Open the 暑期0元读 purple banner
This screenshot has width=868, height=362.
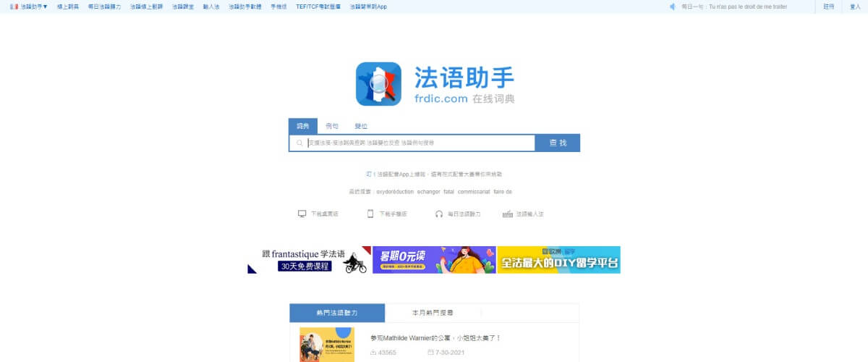tap(434, 260)
